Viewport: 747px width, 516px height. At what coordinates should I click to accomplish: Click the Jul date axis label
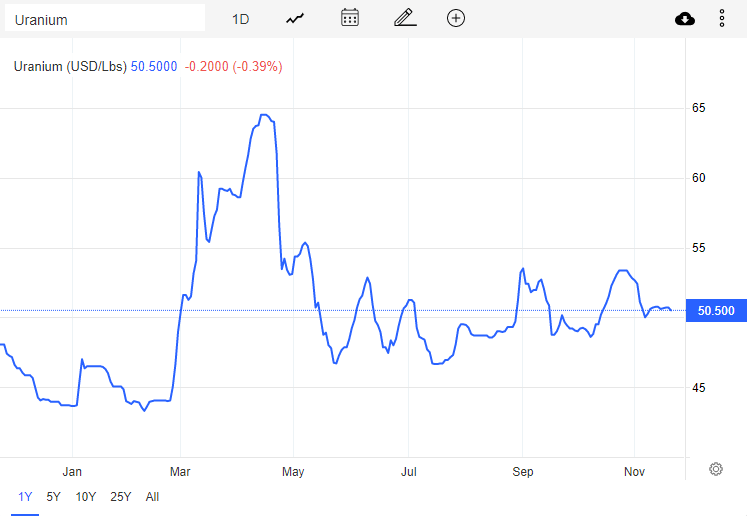(x=409, y=472)
